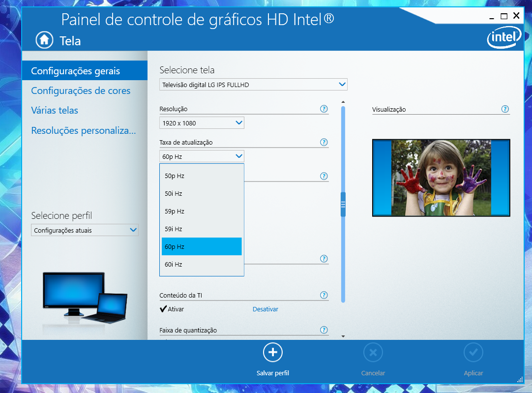The image size is (532, 393).
Task: Open Várias telas section
Action: [x=55, y=110]
